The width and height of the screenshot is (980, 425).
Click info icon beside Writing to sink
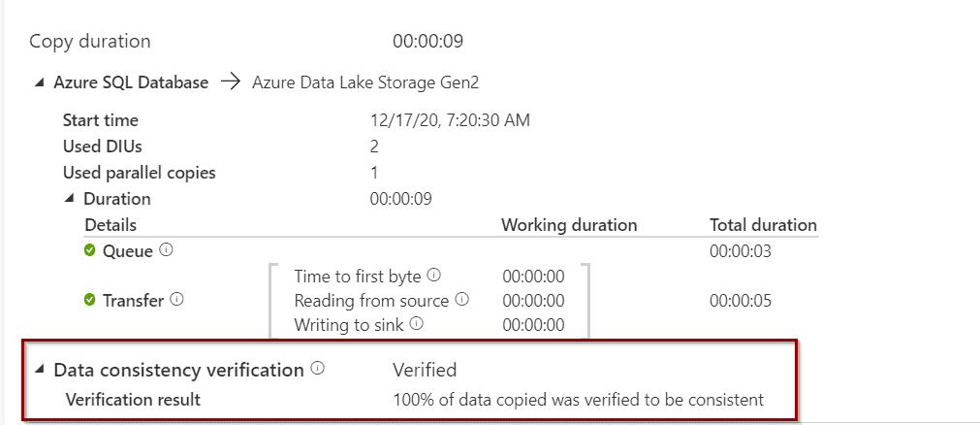[417, 323]
